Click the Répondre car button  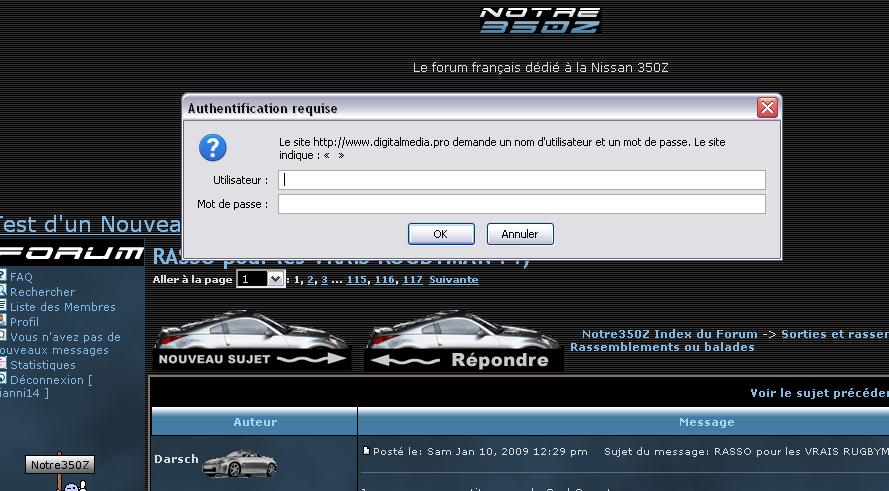(x=464, y=345)
